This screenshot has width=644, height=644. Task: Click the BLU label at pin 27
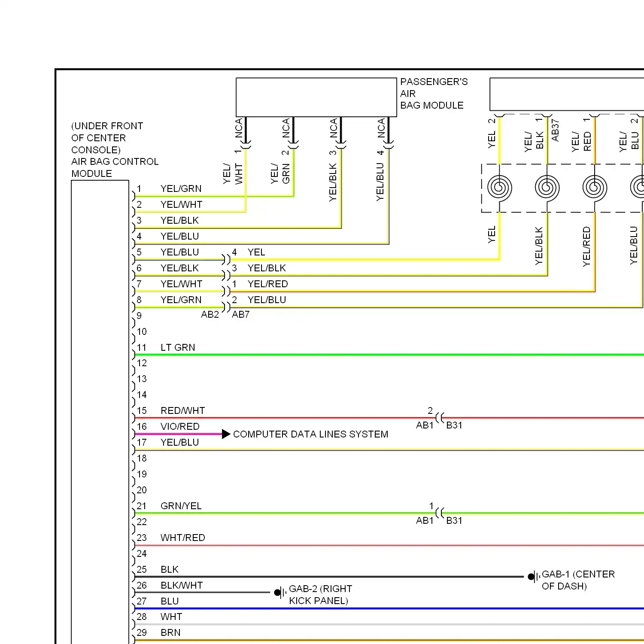tap(169, 601)
